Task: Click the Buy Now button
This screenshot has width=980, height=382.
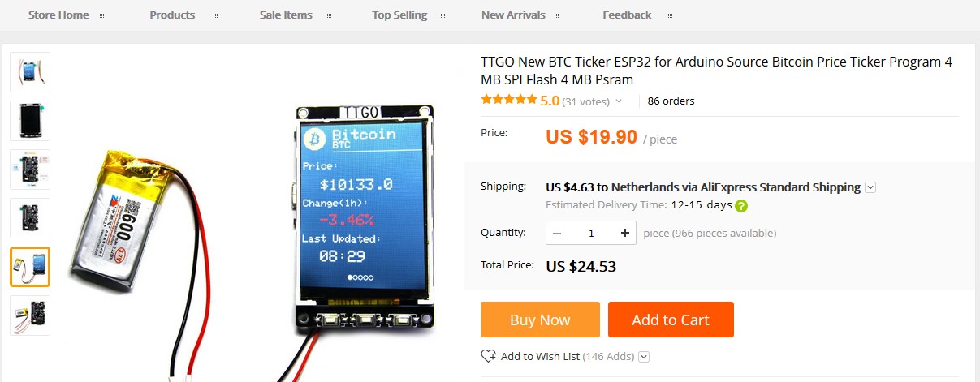Action: coord(540,320)
